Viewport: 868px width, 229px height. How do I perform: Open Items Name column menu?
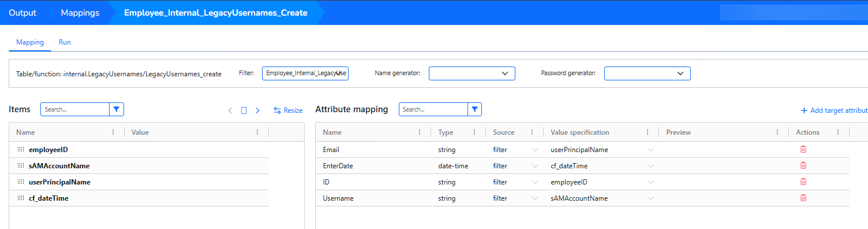[x=113, y=132]
